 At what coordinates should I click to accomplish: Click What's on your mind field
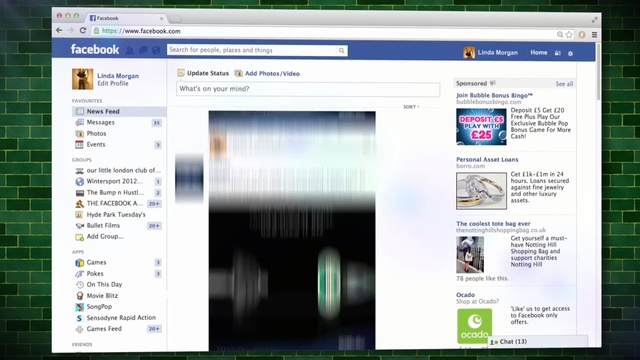tap(308, 89)
